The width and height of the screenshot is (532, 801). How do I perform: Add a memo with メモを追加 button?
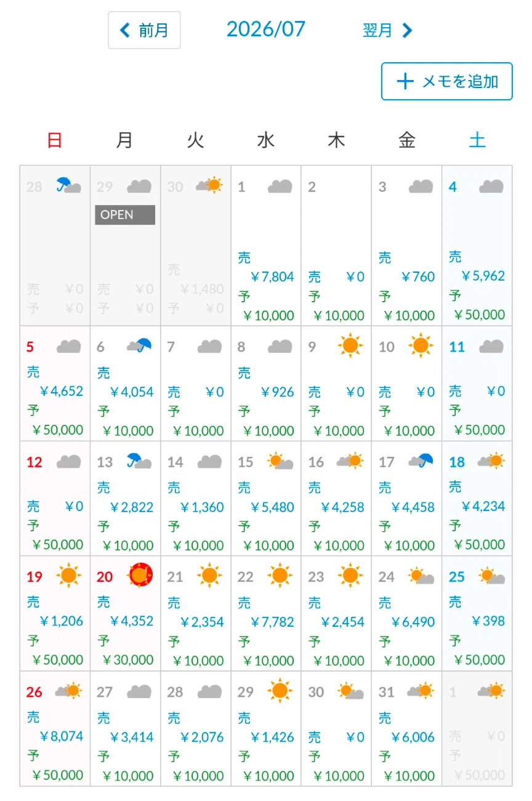447,81
